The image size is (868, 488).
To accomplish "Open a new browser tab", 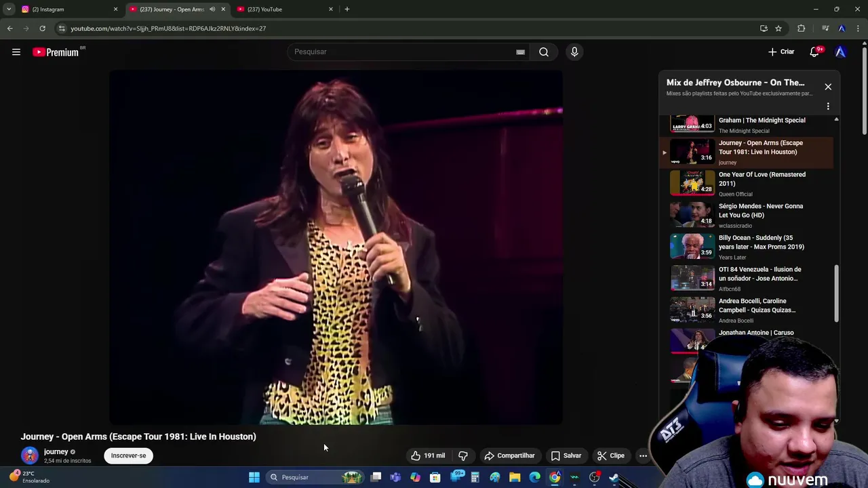I will 347,9.
